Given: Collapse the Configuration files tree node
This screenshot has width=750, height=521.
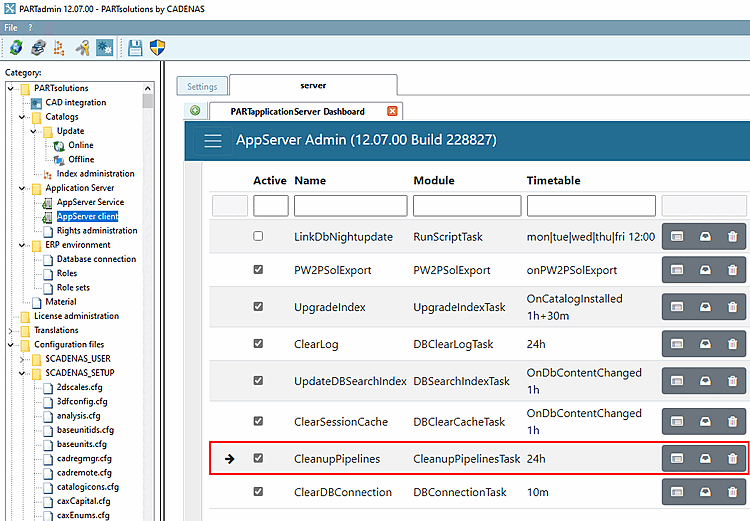Looking at the screenshot, I should [11, 344].
